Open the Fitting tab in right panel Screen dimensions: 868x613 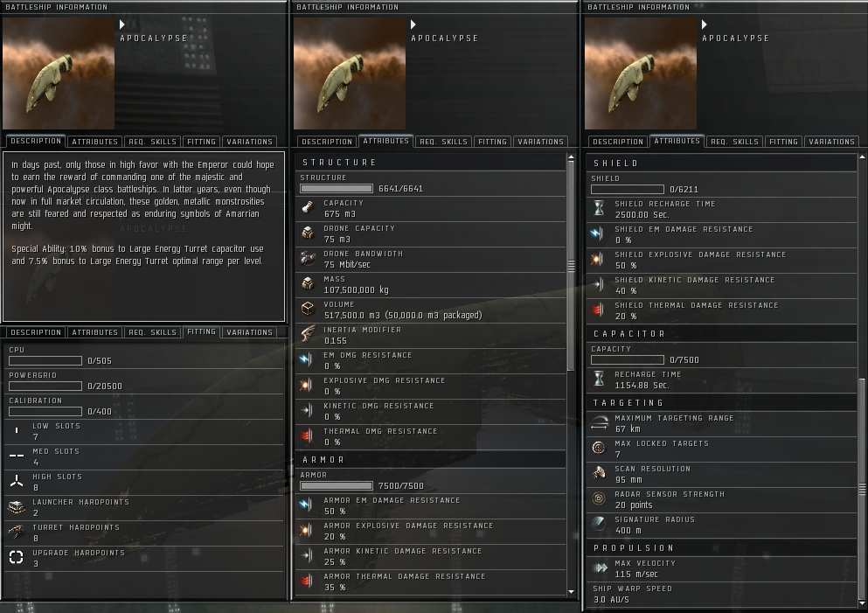783,142
